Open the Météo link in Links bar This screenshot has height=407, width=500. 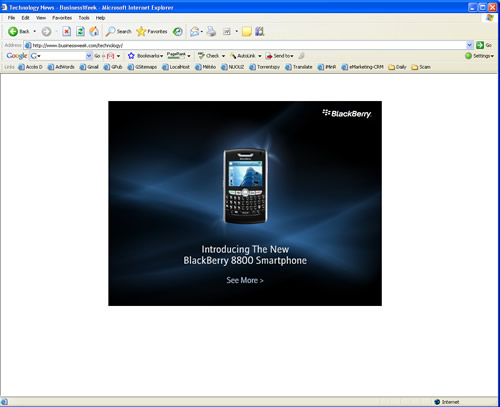206,67
